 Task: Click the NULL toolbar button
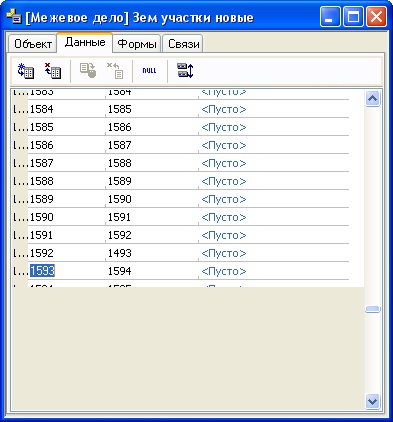pyautogui.click(x=149, y=71)
